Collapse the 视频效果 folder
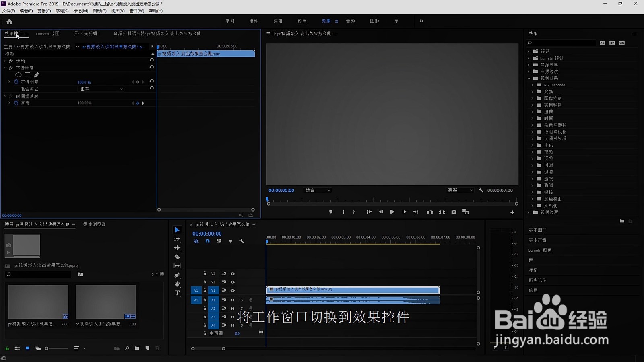Viewport: 644px width, 362px height. pos(529,78)
